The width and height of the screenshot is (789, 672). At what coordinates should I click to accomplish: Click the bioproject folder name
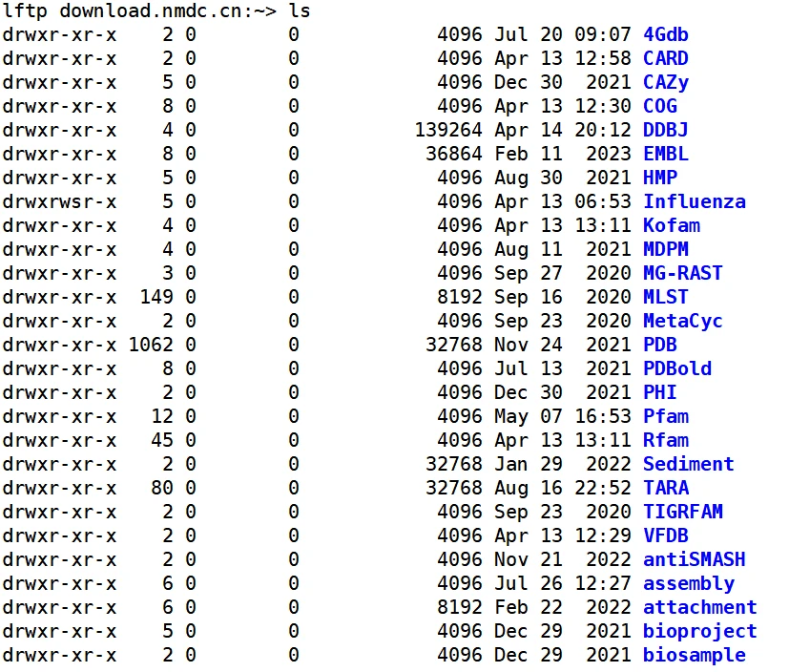pyautogui.click(x=699, y=631)
